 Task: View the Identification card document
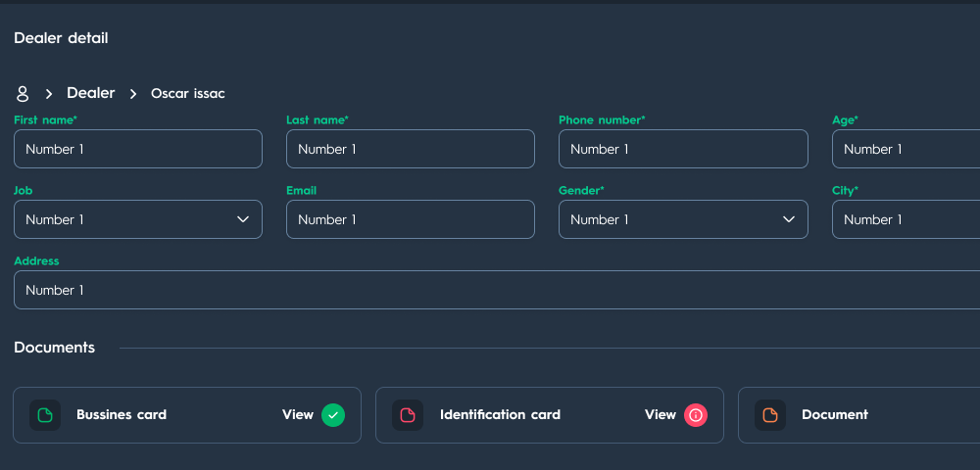click(x=660, y=414)
